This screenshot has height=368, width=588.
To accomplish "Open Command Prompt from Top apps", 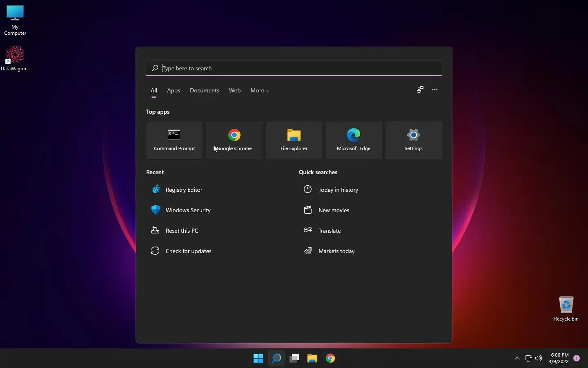I will point(174,140).
